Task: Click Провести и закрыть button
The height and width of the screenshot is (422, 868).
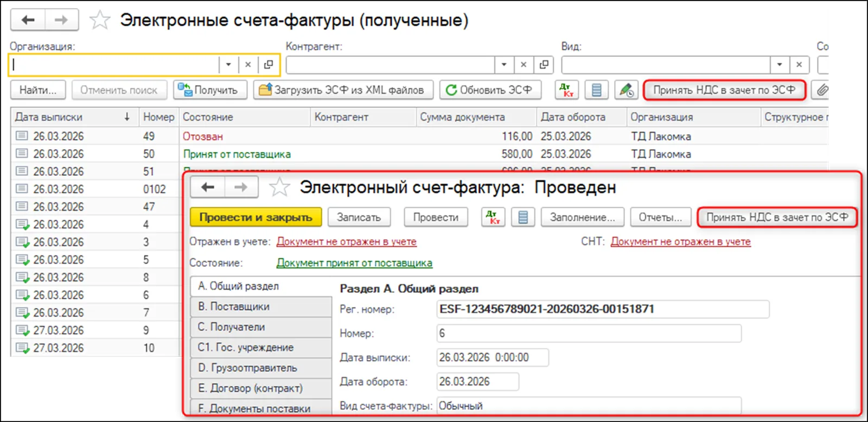Action: [x=256, y=218]
